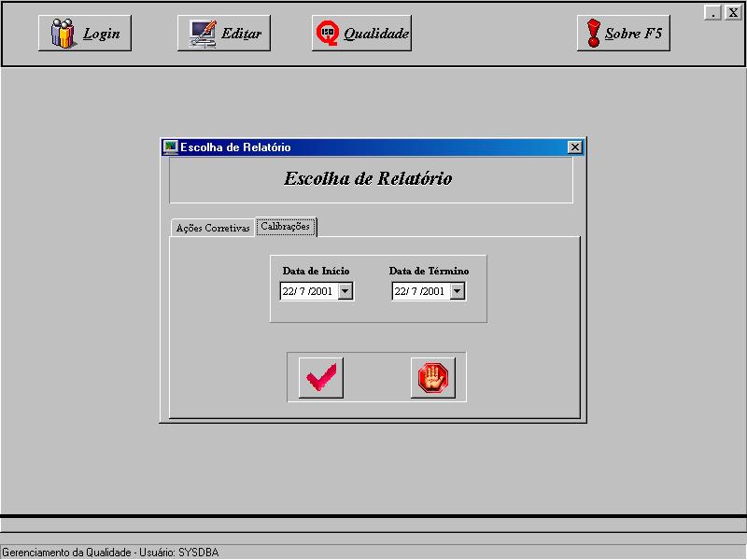Open the Sobre F5 text label
The height and width of the screenshot is (560, 747).
[633, 34]
